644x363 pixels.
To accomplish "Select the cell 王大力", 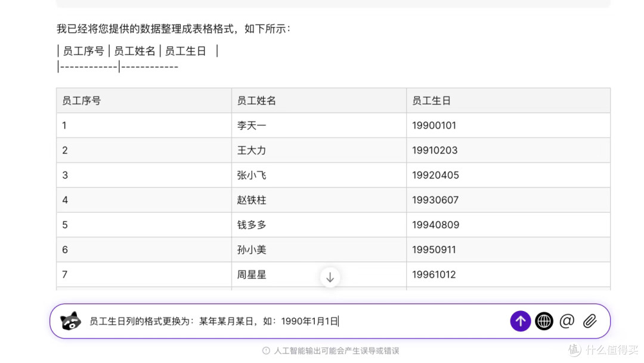I will 318,150.
